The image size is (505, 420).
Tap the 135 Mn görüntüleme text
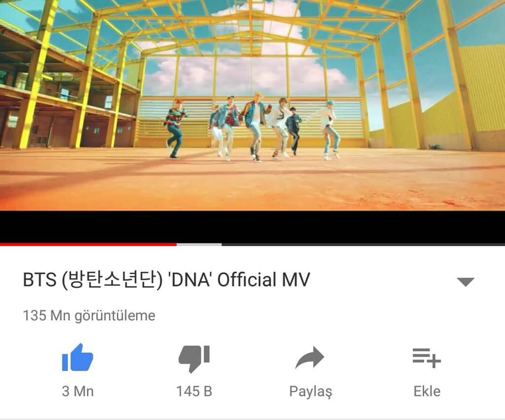click(89, 315)
